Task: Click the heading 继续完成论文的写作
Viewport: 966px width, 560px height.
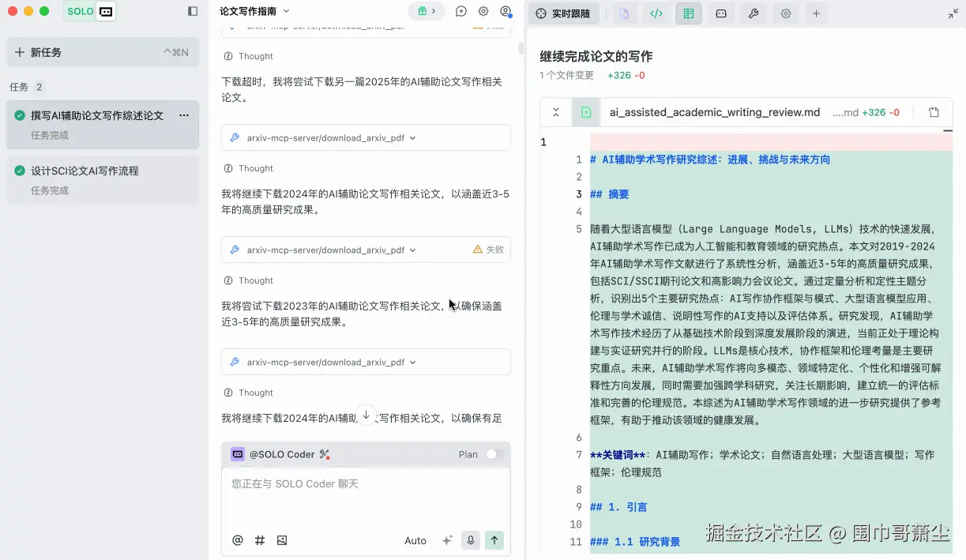Action: coord(596,56)
